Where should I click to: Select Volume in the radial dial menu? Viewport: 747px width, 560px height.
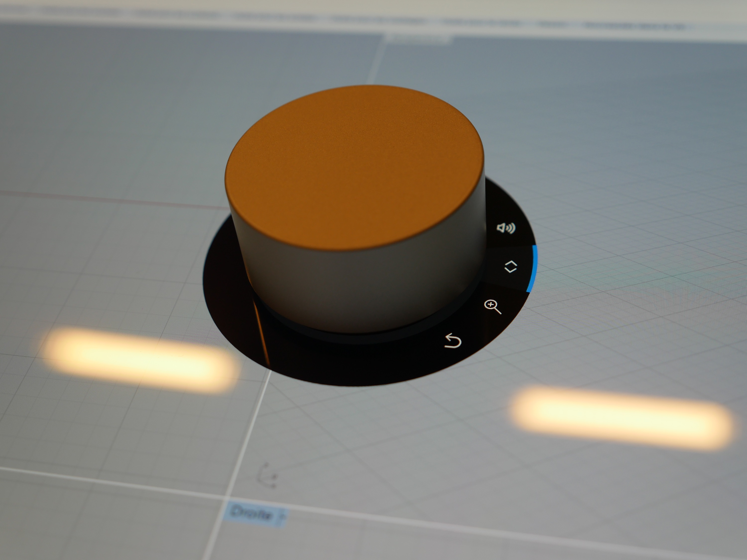(x=506, y=228)
